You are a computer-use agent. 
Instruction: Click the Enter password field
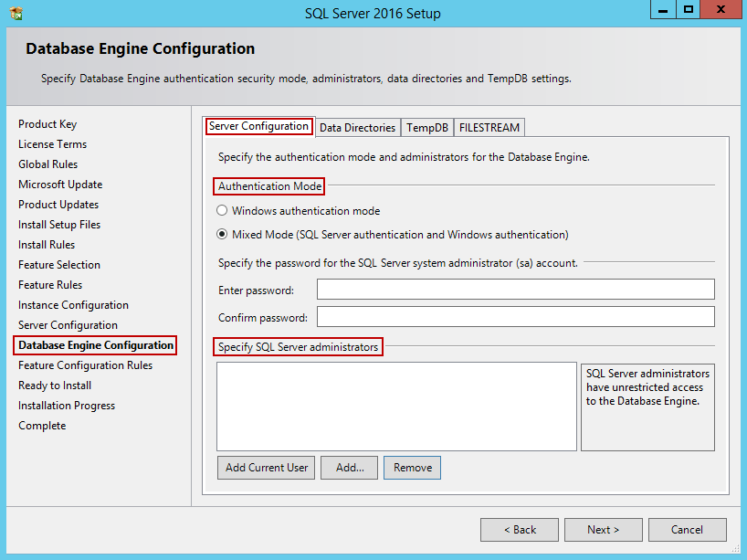tap(515, 290)
